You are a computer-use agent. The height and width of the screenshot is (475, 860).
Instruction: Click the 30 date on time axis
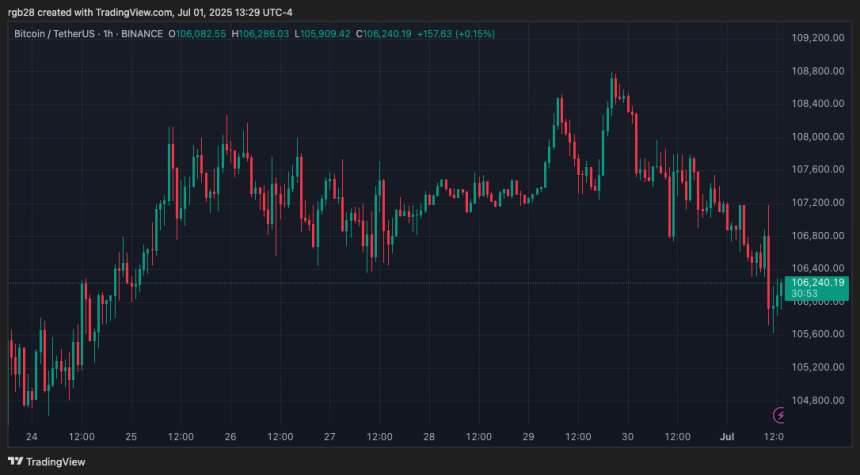point(627,437)
